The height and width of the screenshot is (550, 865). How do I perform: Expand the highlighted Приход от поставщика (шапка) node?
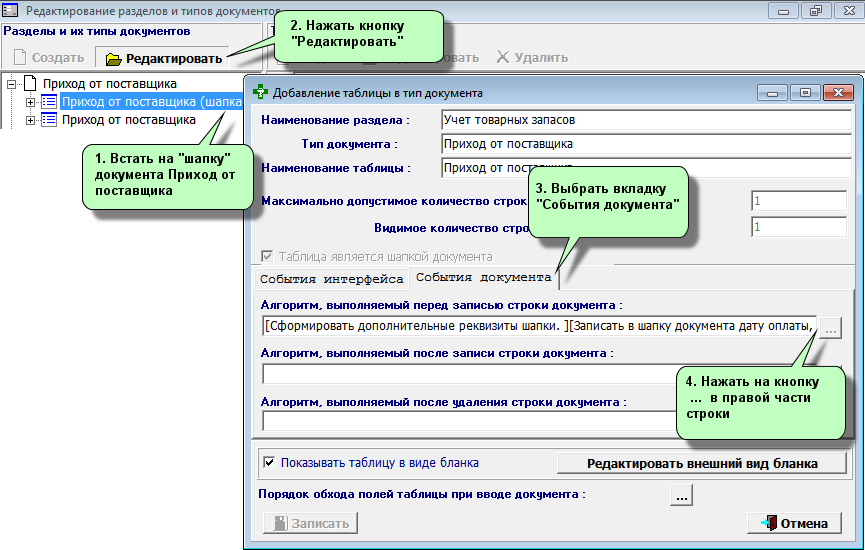30,102
